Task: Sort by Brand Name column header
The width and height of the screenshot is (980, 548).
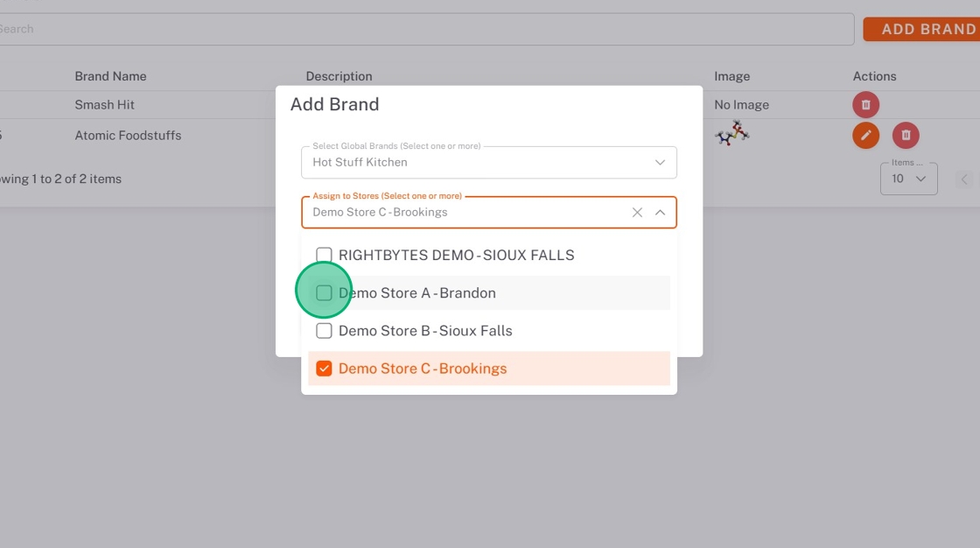Action: (110, 76)
